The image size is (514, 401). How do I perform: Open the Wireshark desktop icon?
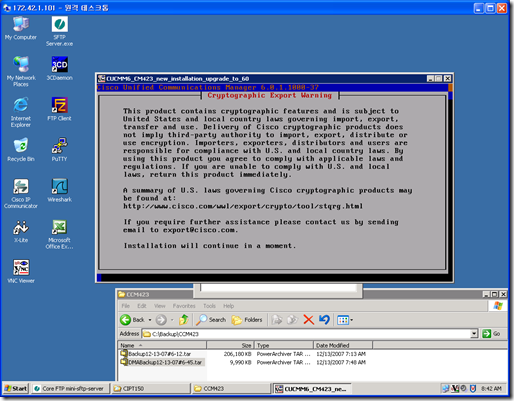[x=59, y=190]
